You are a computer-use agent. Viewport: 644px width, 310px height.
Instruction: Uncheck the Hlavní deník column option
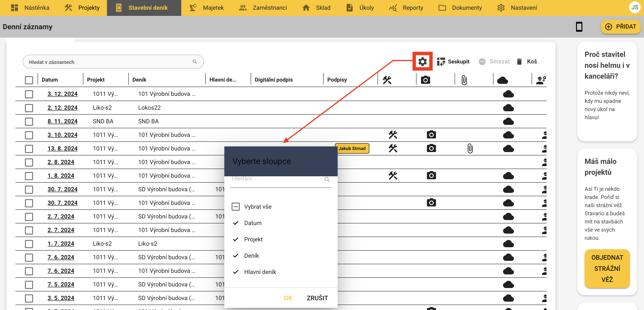click(235, 272)
